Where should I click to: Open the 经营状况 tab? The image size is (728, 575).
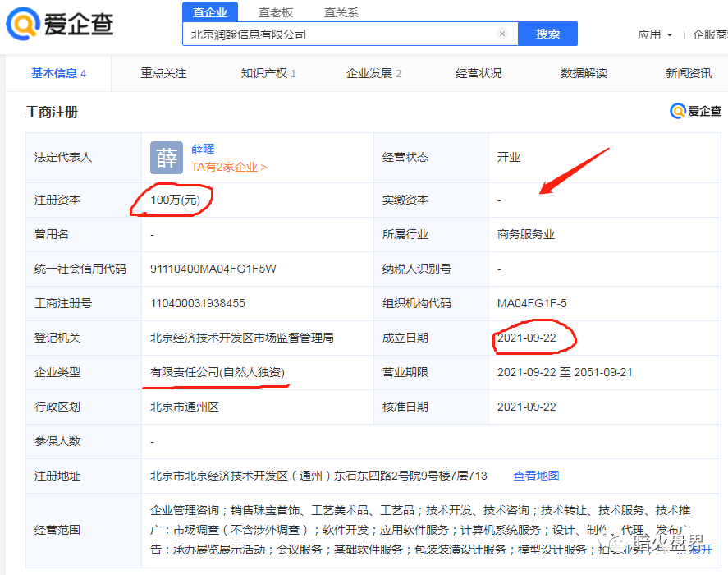click(478, 73)
